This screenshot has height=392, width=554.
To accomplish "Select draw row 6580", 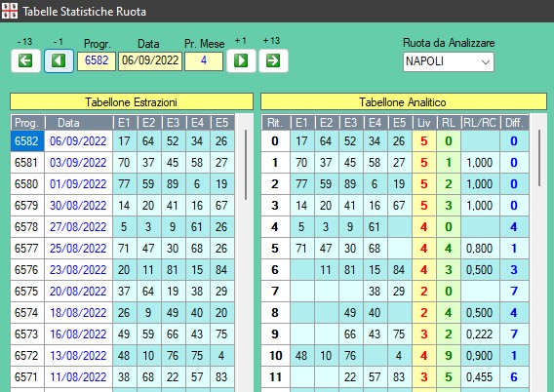I will pyautogui.click(x=123, y=184).
